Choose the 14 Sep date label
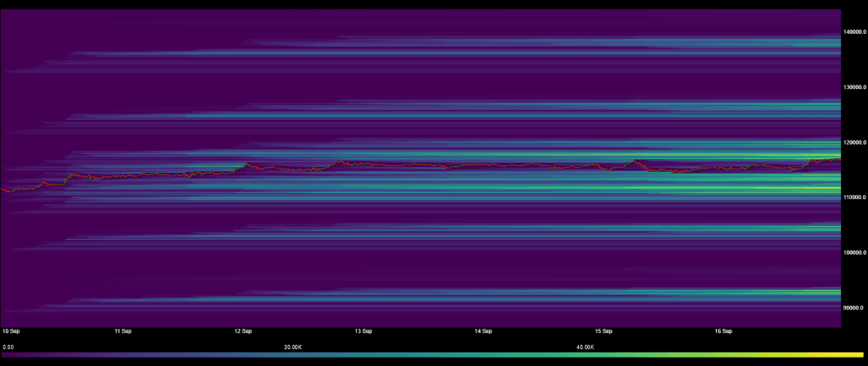This screenshot has width=868, height=366. tap(483, 331)
